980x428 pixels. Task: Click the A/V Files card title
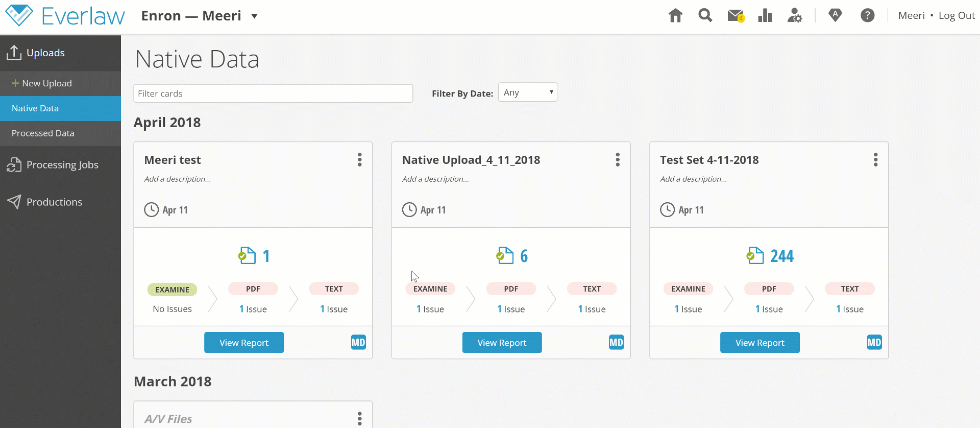168,419
